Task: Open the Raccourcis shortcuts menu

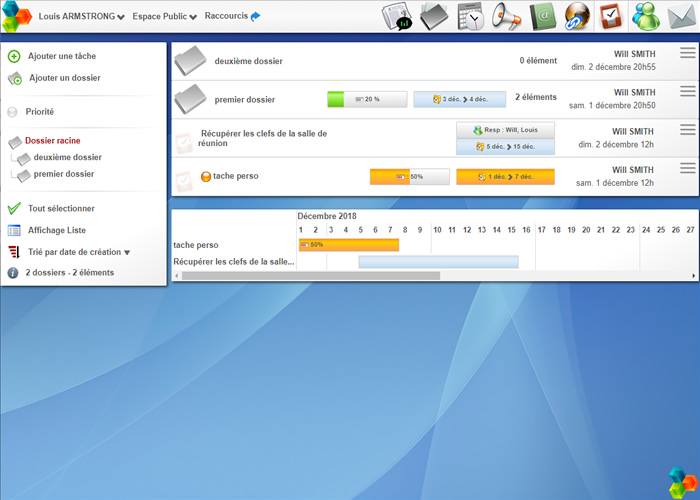Action: pyautogui.click(x=232, y=17)
